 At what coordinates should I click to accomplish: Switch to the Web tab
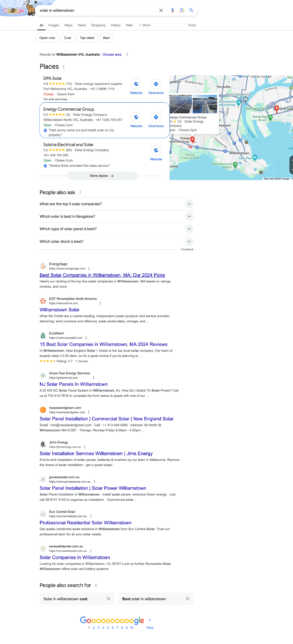pyautogui.click(x=129, y=25)
